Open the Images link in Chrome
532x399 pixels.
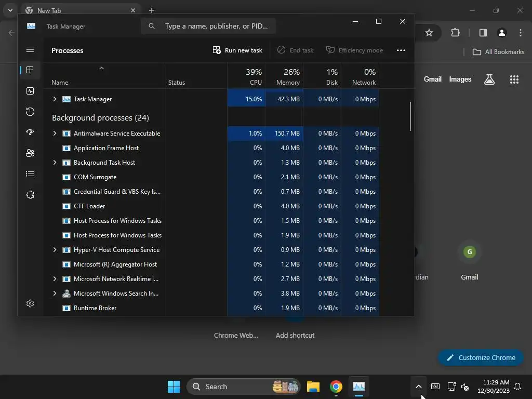tap(460, 79)
